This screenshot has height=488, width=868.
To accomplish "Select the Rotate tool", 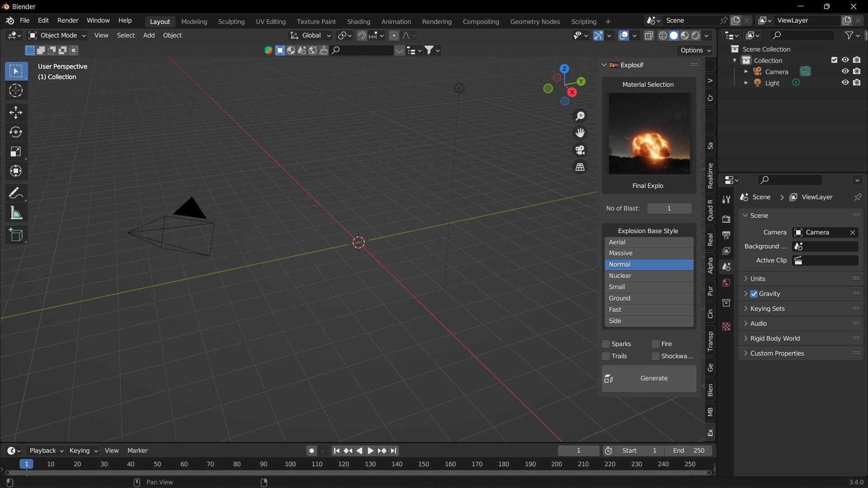I will tap(16, 132).
